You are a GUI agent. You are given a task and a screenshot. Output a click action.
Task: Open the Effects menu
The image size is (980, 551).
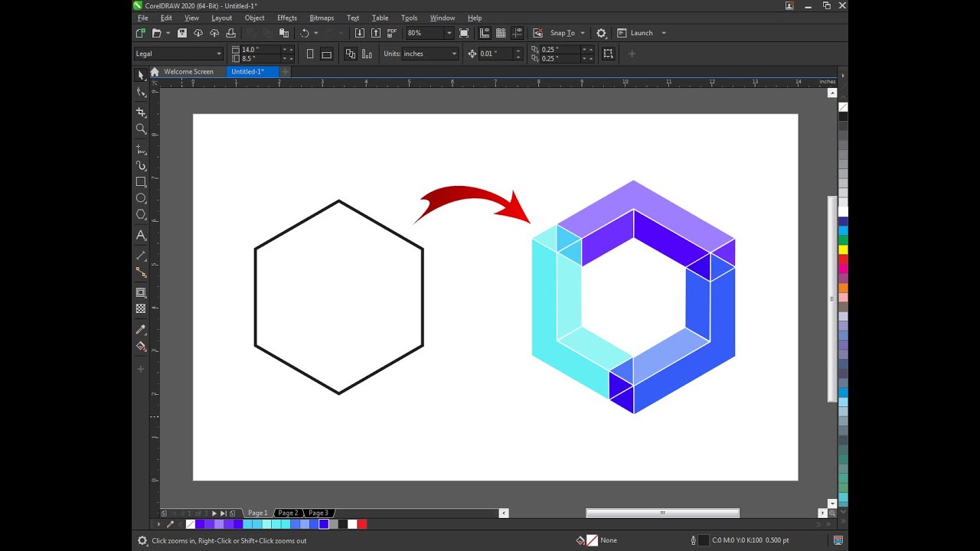click(x=287, y=18)
